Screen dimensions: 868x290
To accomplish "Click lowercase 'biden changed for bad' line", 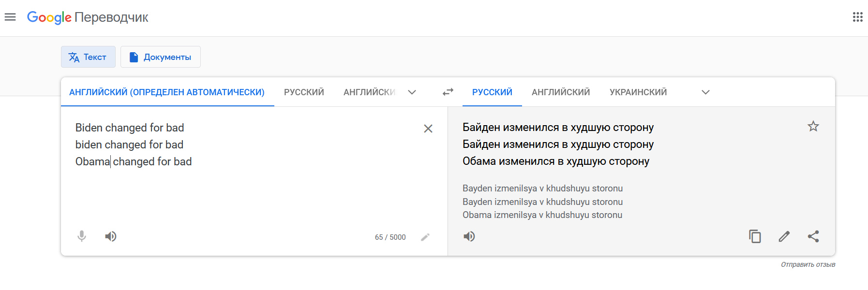I will click(129, 145).
